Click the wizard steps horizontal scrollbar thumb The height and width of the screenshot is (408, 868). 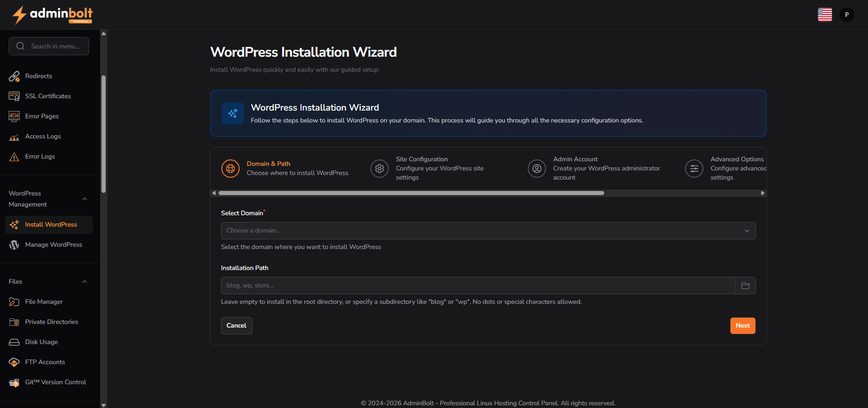[411, 193]
